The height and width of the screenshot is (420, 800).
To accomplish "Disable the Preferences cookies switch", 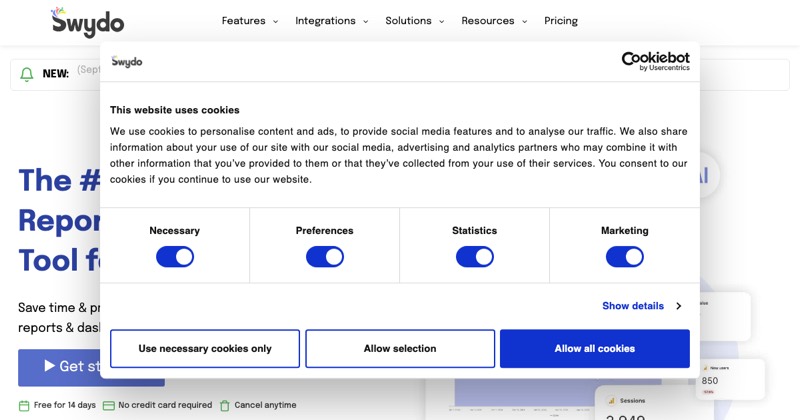I will [x=324, y=257].
